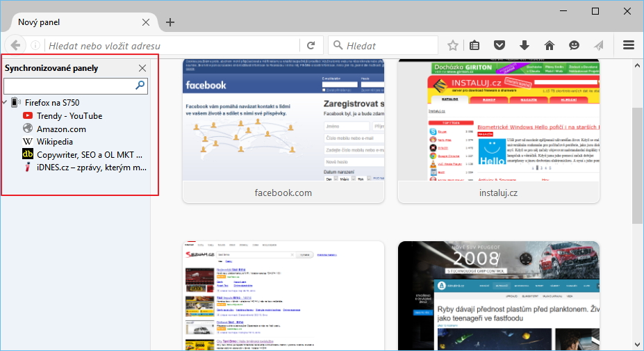644x351 pixels.
Task: Click the send/share paper plane icon
Action: click(599, 45)
